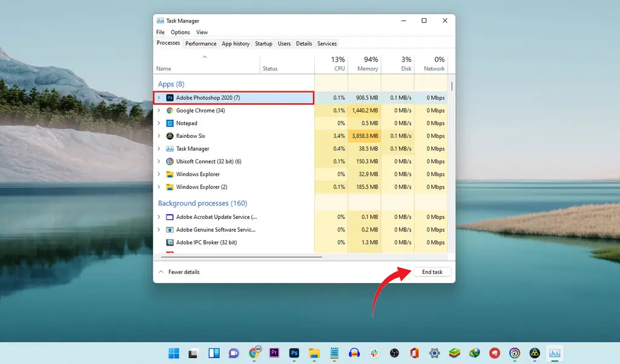Click the Apps (8) group heading

click(171, 84)
